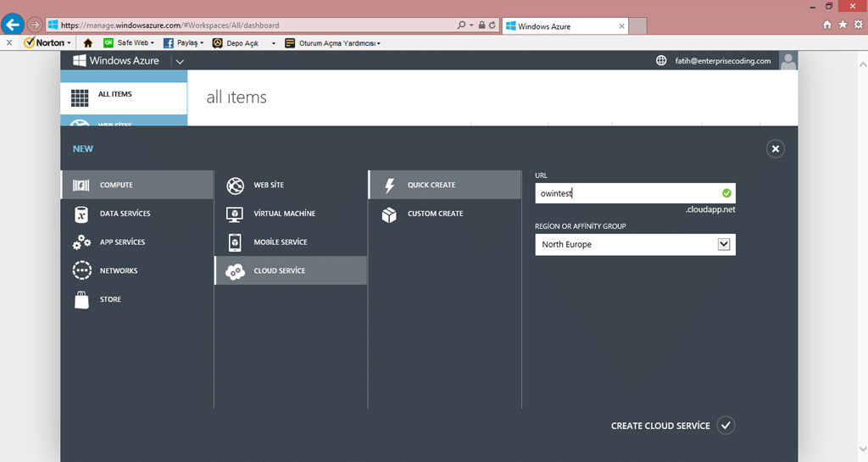Click the All Items grid icon

coord(80,98)
